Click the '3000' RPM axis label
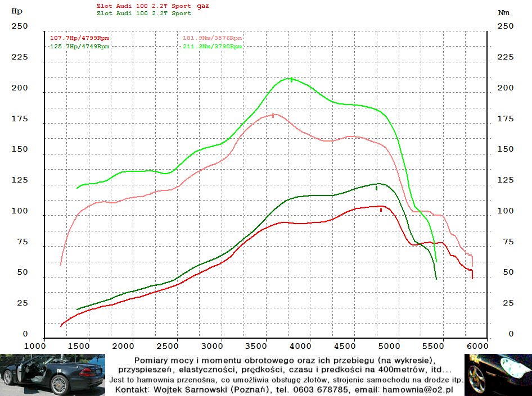Screen dimensions: 532x396 coord(211,346)
